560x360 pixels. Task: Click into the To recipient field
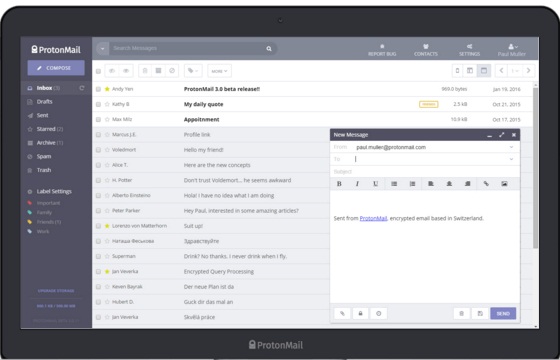tap(429, 159)
